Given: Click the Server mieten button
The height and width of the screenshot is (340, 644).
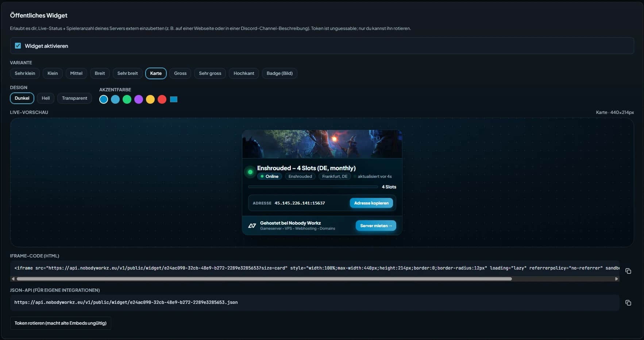Looking at the screenshot, I should [x=376, y=226].
